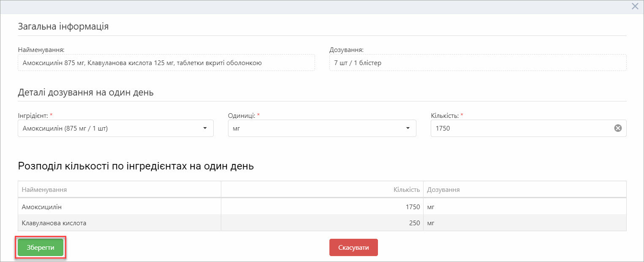
Task: Select the Амоксицилін name cell in the table
Action: [42, 207]
